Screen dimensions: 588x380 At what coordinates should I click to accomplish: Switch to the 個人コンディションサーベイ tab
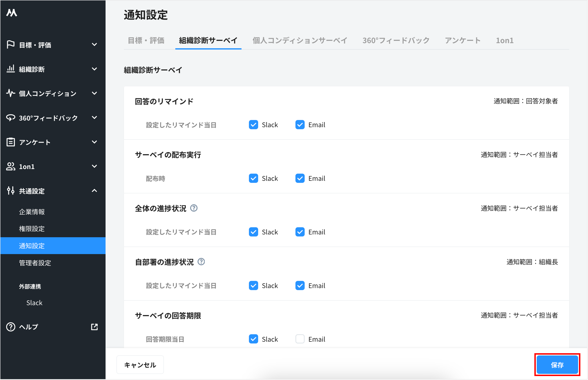[300, 40]
